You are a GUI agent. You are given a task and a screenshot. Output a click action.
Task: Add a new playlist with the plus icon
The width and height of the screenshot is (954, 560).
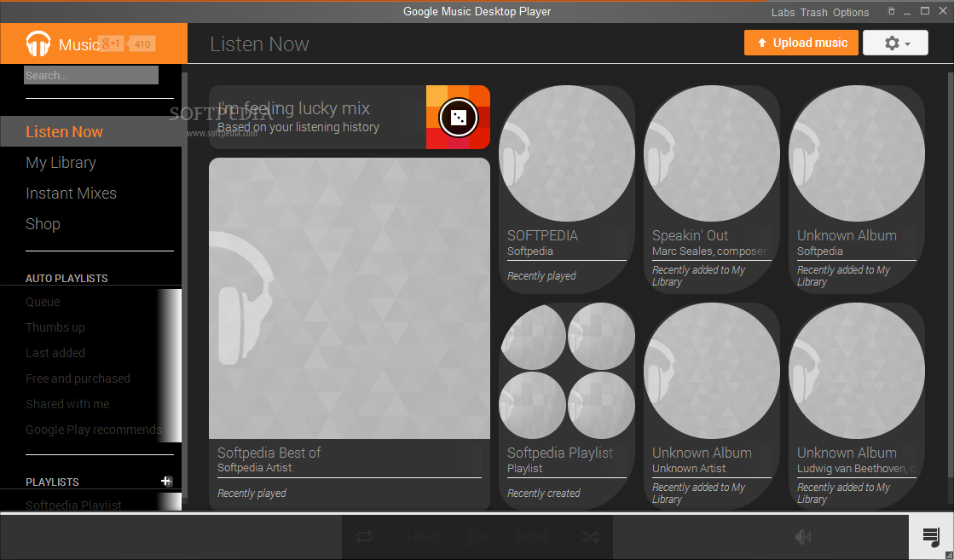click(x=166, y=481)
